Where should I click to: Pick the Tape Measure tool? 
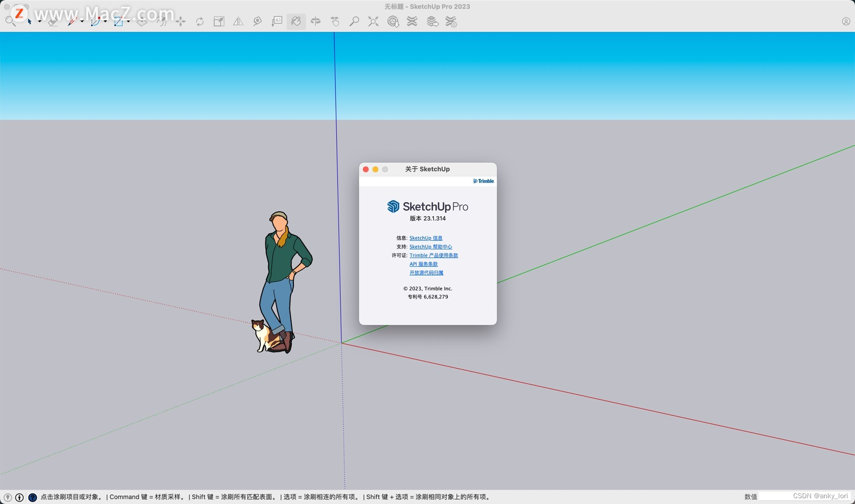pyautogui.click(x=257, y=21)
